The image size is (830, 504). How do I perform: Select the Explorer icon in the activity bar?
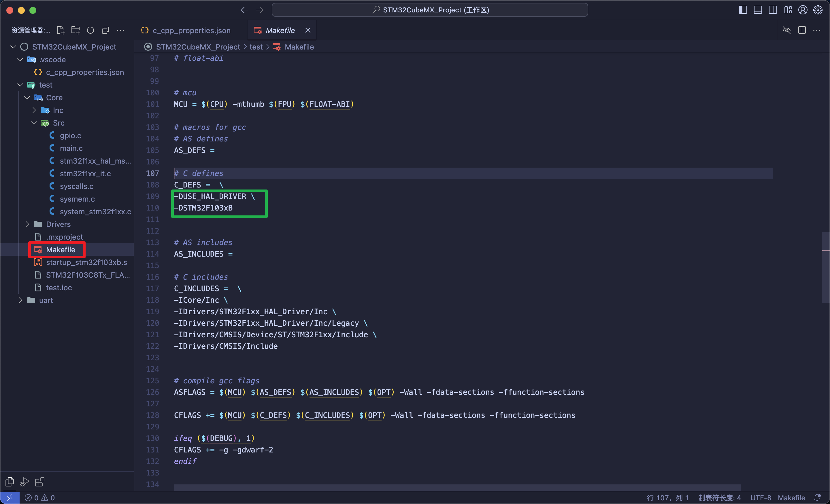point(9,482)
